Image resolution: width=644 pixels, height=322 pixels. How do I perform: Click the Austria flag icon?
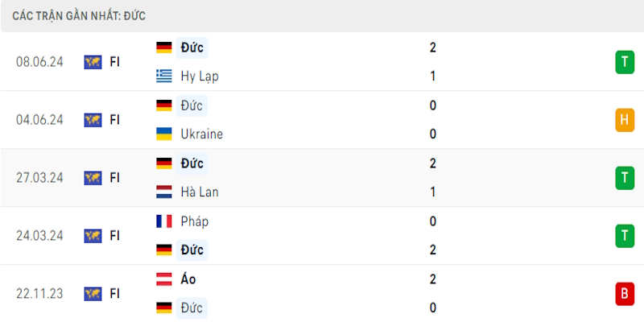coord(164,279)
